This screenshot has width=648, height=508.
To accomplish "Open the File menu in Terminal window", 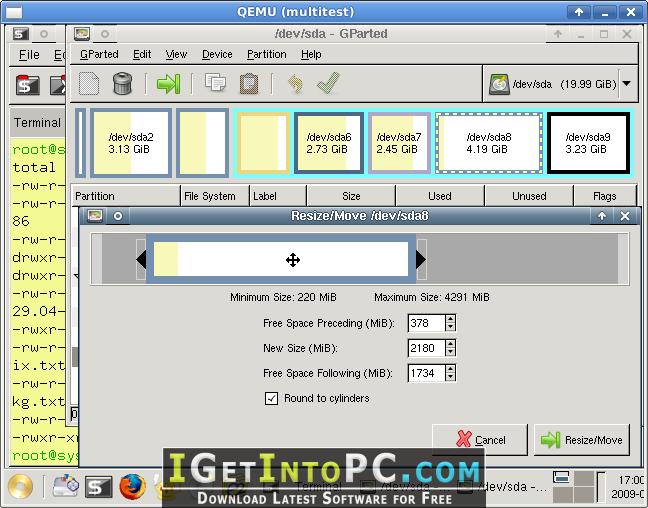I will point(29,55).
